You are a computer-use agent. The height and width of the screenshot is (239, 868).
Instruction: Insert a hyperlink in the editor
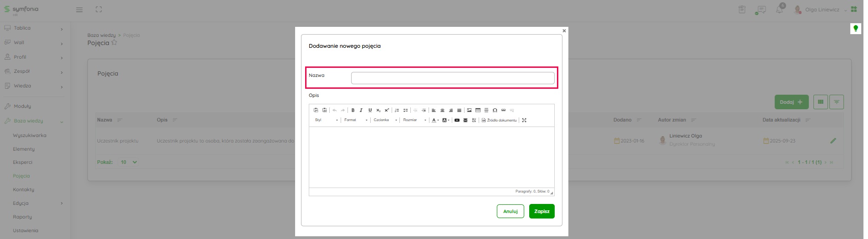pyautogui.click(x=503, y=110)
